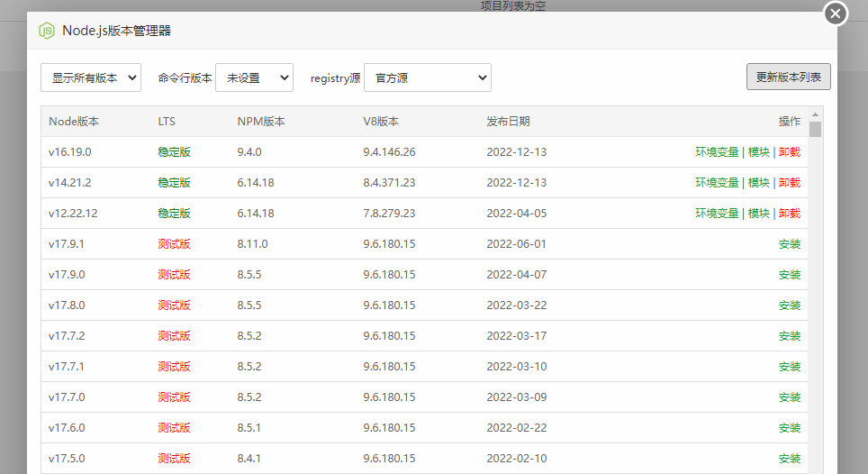
Task: Select the v14.21.2 version cell
Action: pyautogui.click(x=69, y=182)
